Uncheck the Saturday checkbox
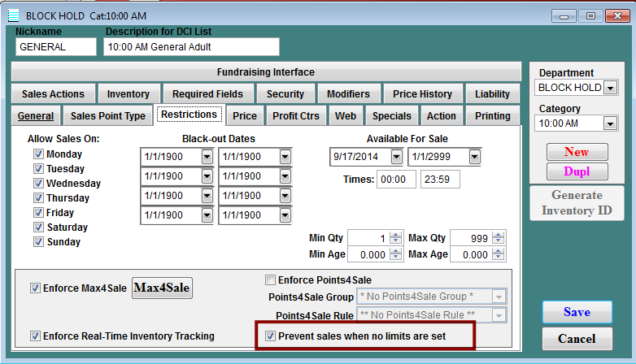The width and height of the screenshot is (636, 364). pos(38,227)
